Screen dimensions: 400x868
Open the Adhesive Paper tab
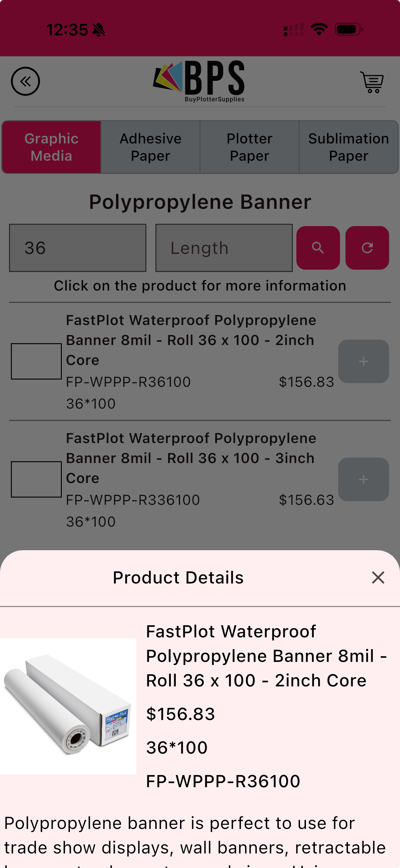(x=150, y=147)
